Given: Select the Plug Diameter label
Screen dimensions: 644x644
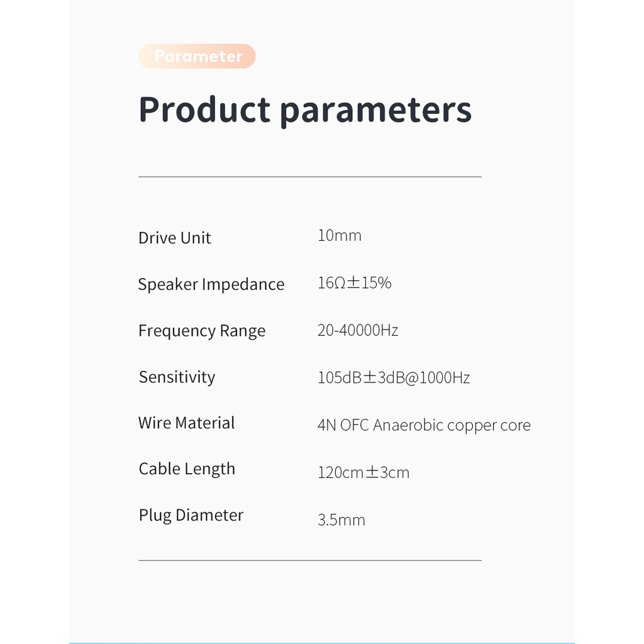Looking at the screenshot, I should pos(191,515).
